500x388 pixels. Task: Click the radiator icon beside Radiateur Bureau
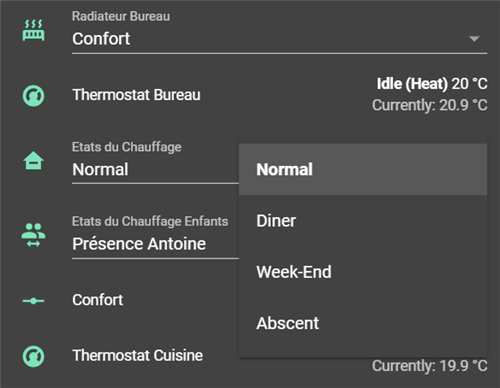coord(33,30)
